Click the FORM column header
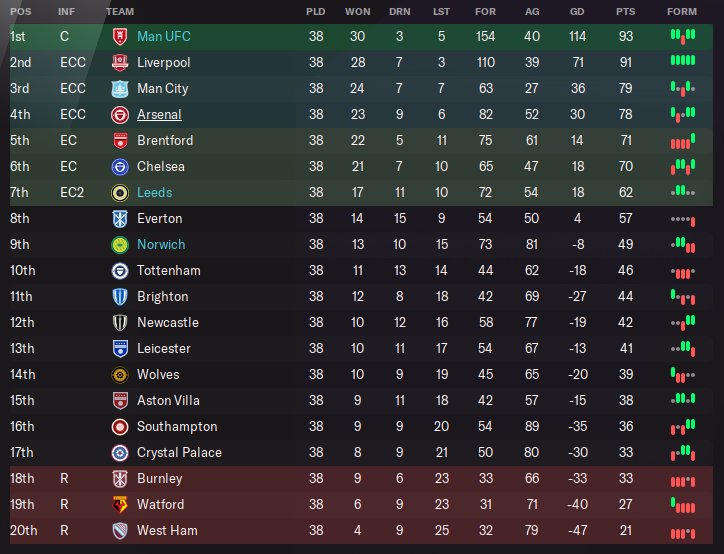724x554 pixels. [682, 11]
